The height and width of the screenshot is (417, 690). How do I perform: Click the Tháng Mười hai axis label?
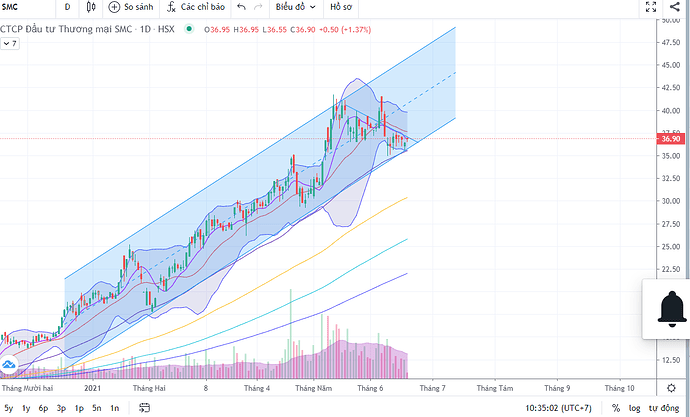pyautogui.click(x=27, y=388)
